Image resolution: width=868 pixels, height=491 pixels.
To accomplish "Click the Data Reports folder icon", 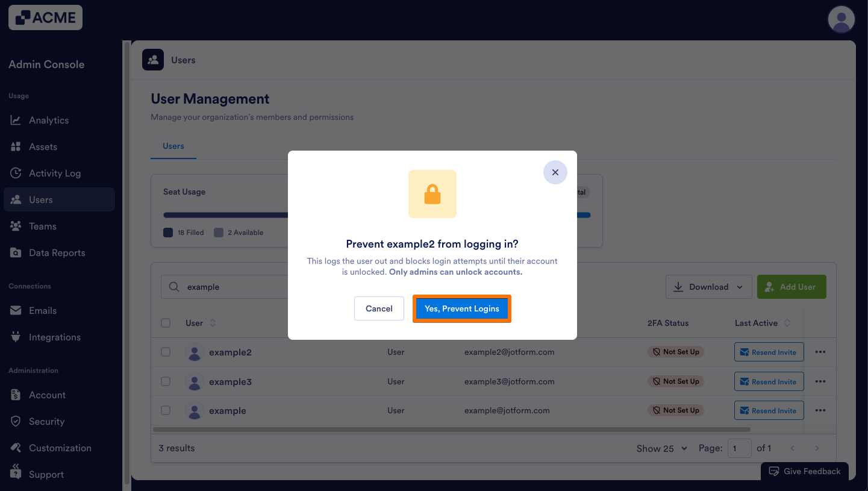I will 16,253.
